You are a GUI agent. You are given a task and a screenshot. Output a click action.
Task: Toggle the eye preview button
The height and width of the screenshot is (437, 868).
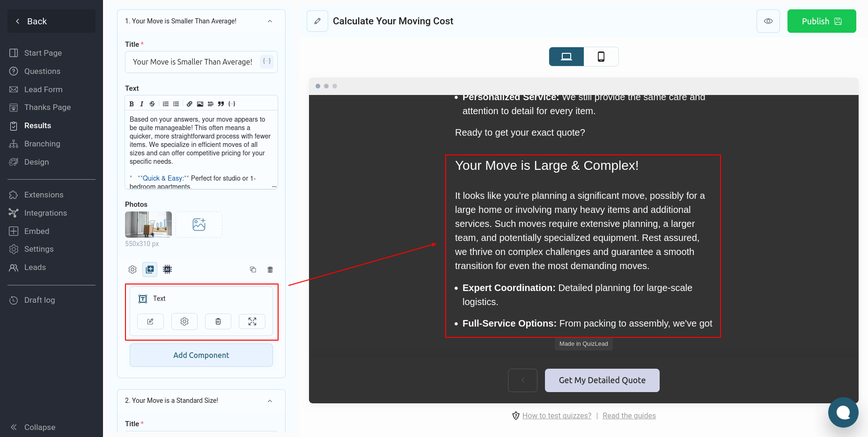[x=768, y=21]
